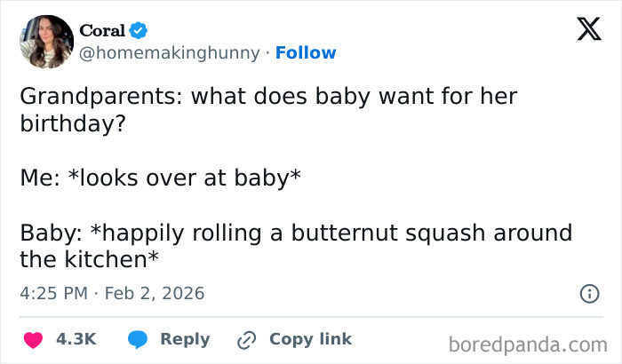Click the blue verified badge beside Coral

(x=138, y=31)
